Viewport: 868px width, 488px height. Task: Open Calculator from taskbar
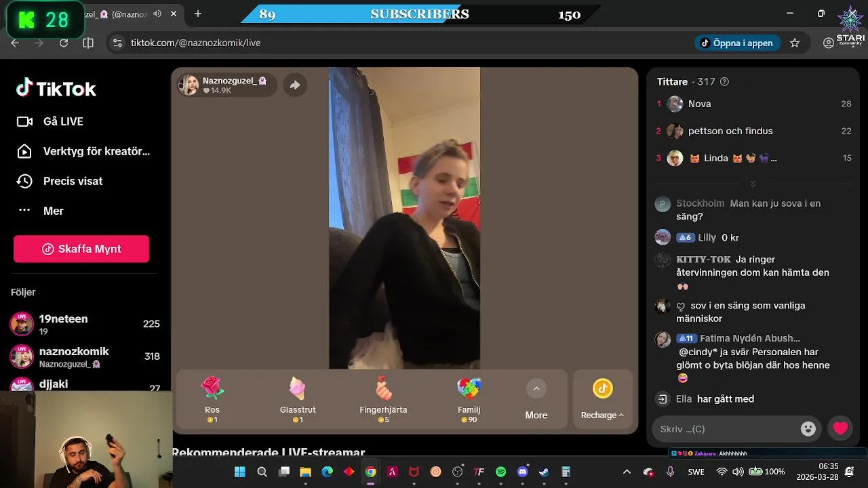(x=566, y=472)
